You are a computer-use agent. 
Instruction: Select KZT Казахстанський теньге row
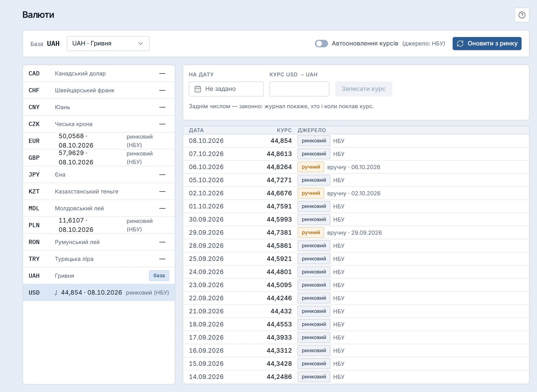tap(99, 192)
